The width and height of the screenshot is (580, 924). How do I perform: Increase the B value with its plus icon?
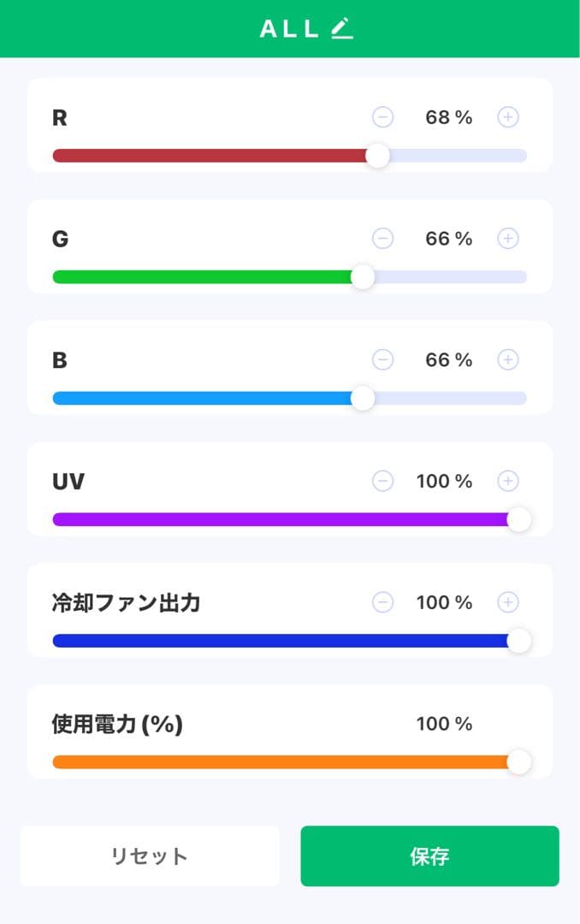[x=507, y=360]
